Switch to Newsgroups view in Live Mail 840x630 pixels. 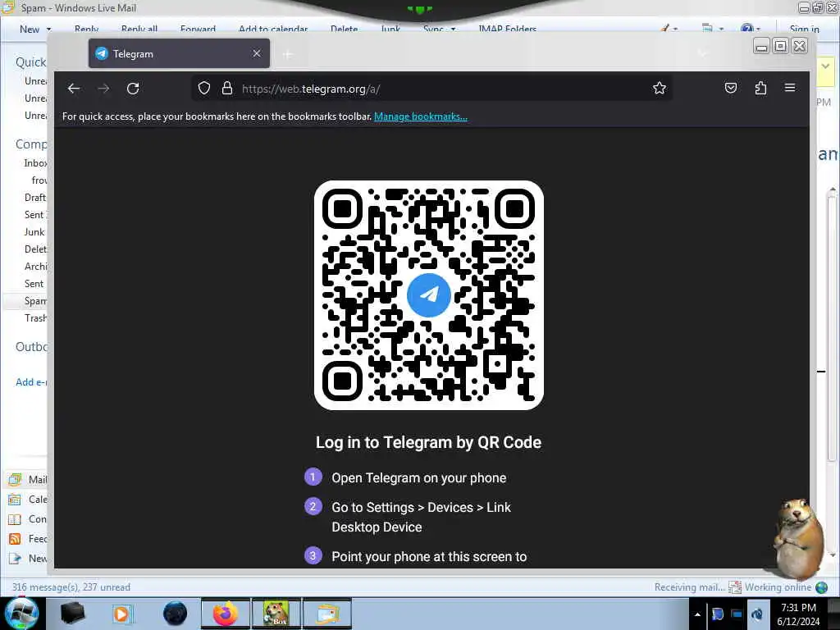(x=28, y=558)
